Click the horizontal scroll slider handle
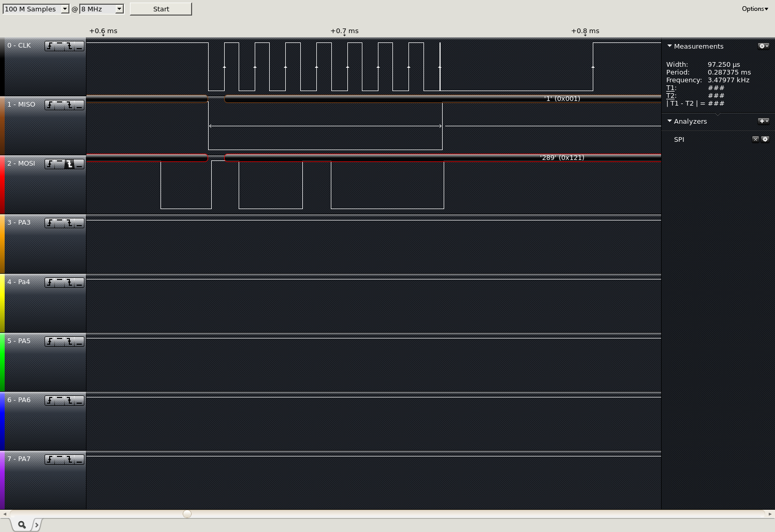This screenshot has height=532, width=775. click(187, 514)
